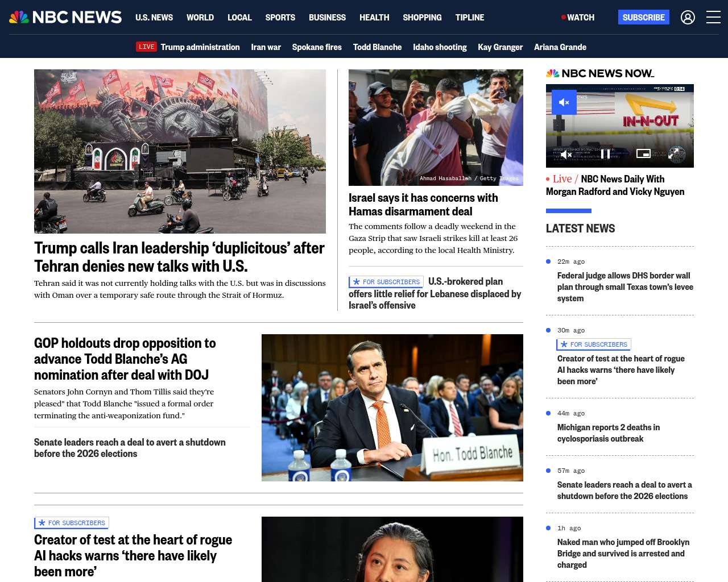Open the photo of the woman beside the AI hacks story
The height and width of the screenshot is (582, 728).
392,549
